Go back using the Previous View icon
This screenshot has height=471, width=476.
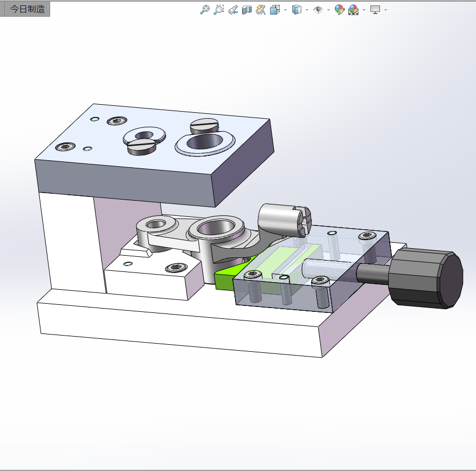(233, 9)
